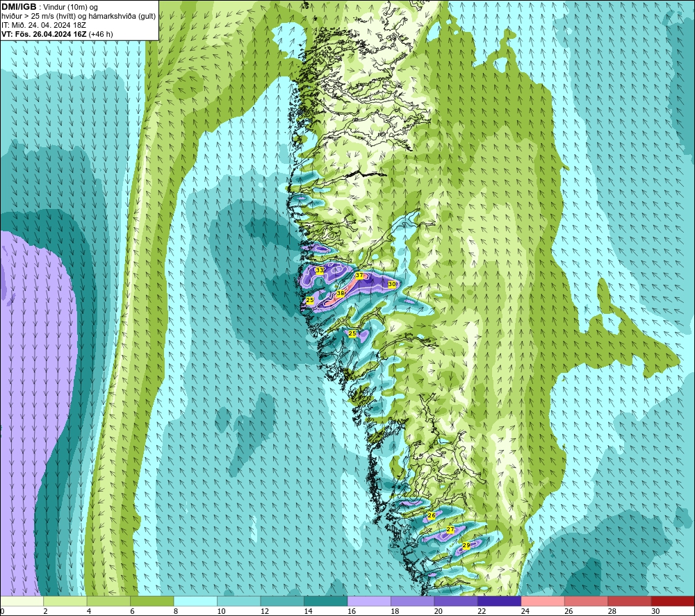This screenshot has height=616, width=695.
Task: Select the yellow gust label 27
Action: pos(450,530)
